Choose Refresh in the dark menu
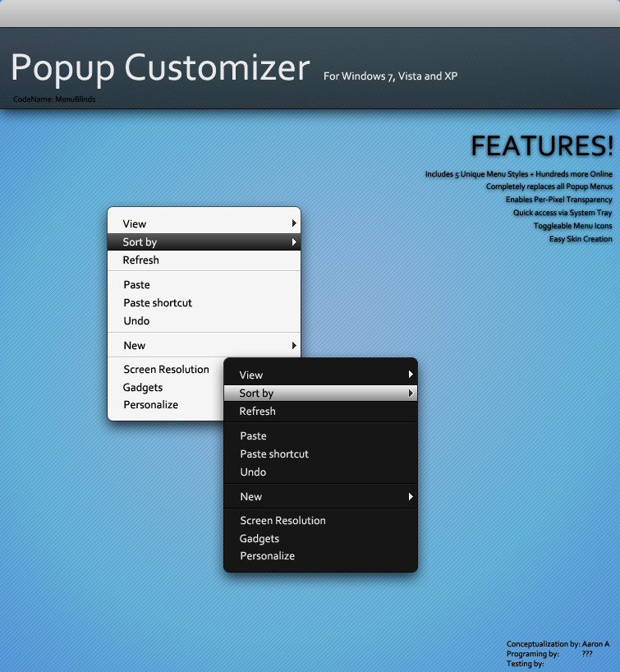This screenshot has width=620, height=672. [320, 411]
